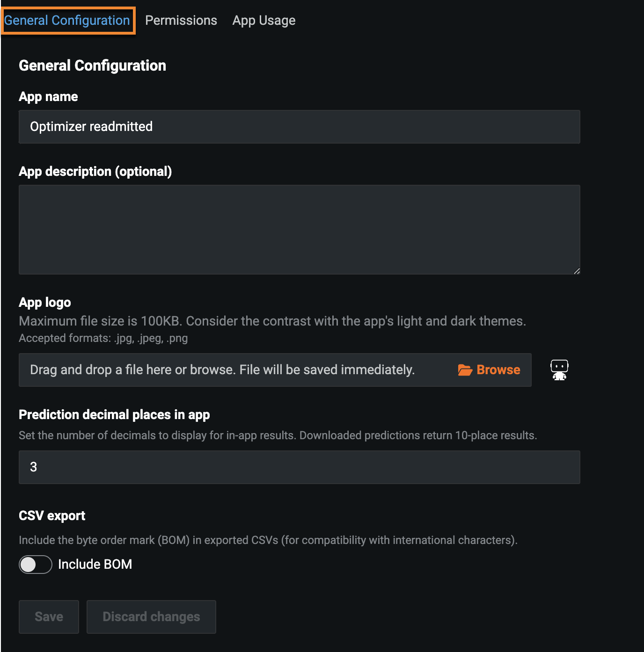Click the Discard changes button
The image size is (644, 652).
(151, 617)
